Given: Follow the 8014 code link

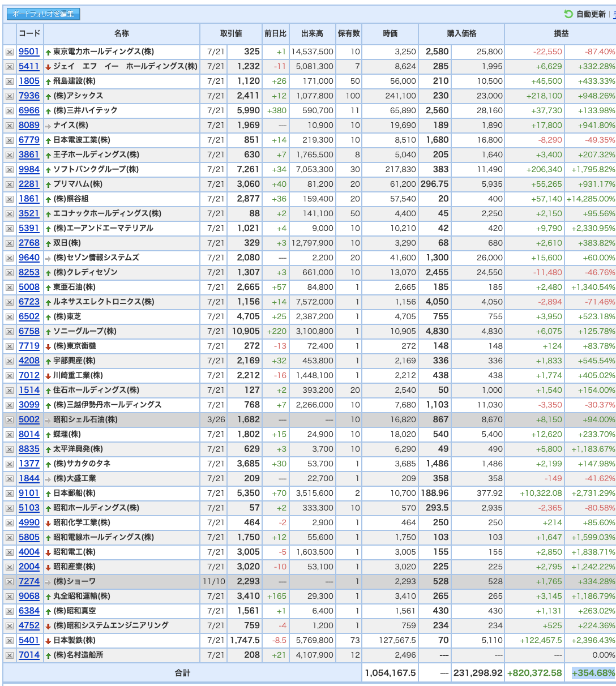Looking at the screenshot, I should point(29,434).
